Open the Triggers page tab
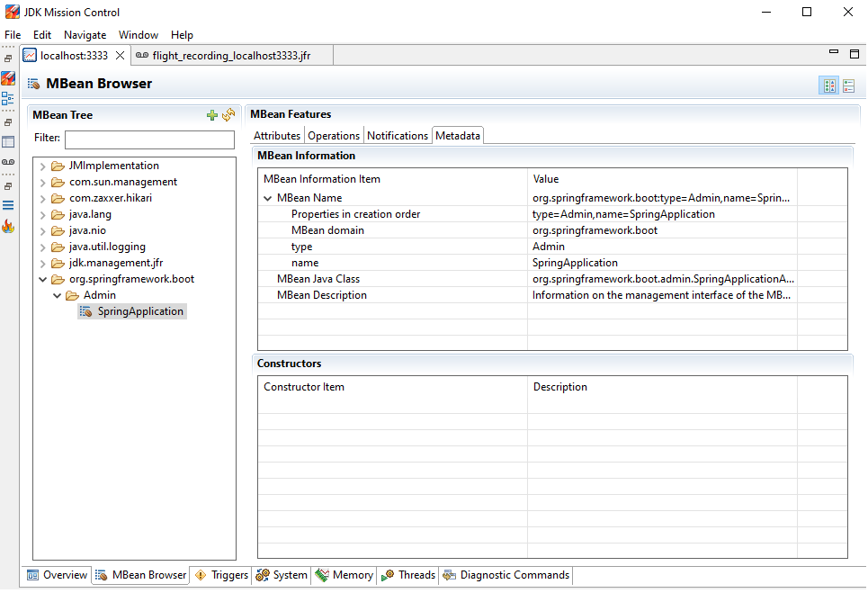The height and width of the screenshot is (593, 868). click(x=221, y=575)
